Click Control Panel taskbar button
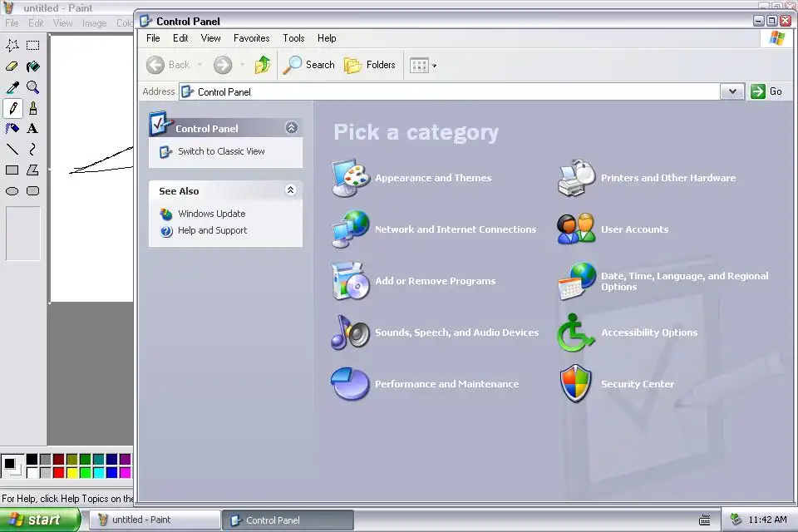Screen dimensions: 798x532 click(288, 520)
